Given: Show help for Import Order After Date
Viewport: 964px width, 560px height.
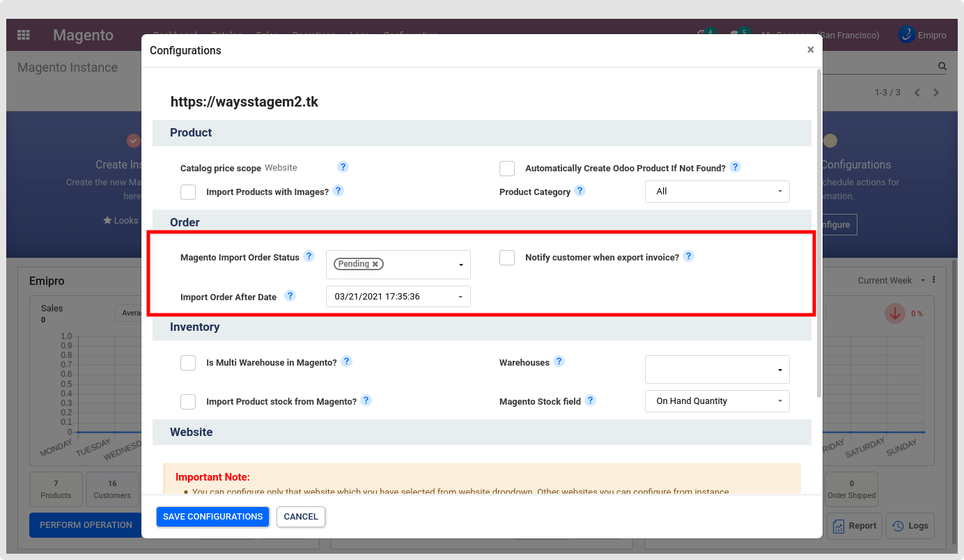Looking at the screenshot, I should click(290, 296).
